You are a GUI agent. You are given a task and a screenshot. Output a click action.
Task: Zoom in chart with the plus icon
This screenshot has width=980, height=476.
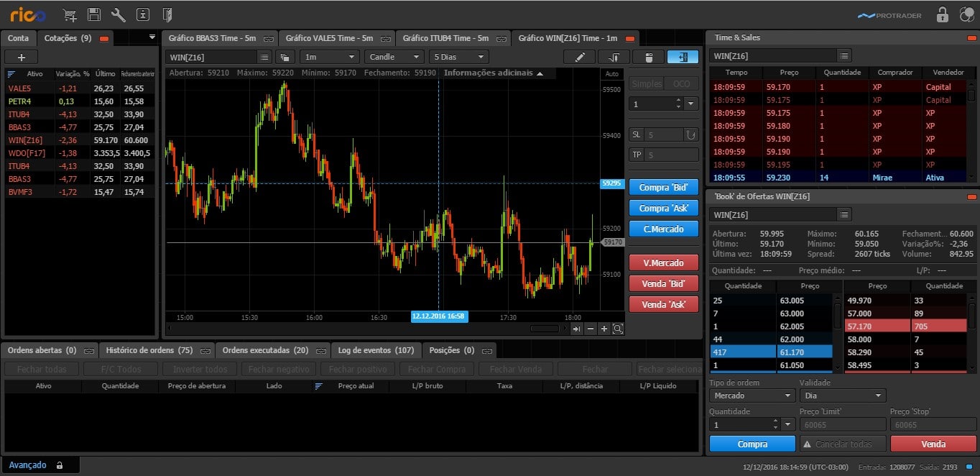point(604,329)
